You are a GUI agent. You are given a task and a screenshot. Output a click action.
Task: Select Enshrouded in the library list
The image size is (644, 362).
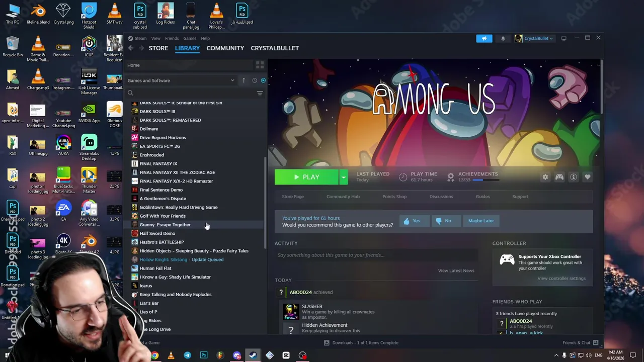coord(151,155)
